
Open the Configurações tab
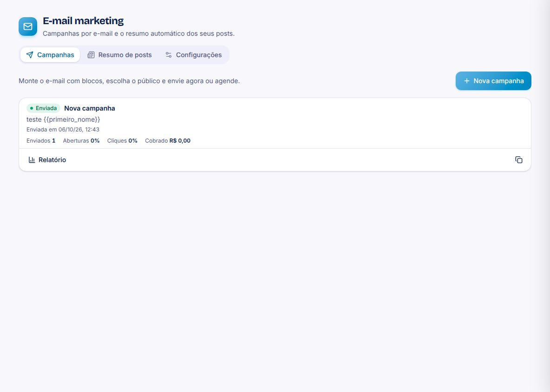[194, 55]
